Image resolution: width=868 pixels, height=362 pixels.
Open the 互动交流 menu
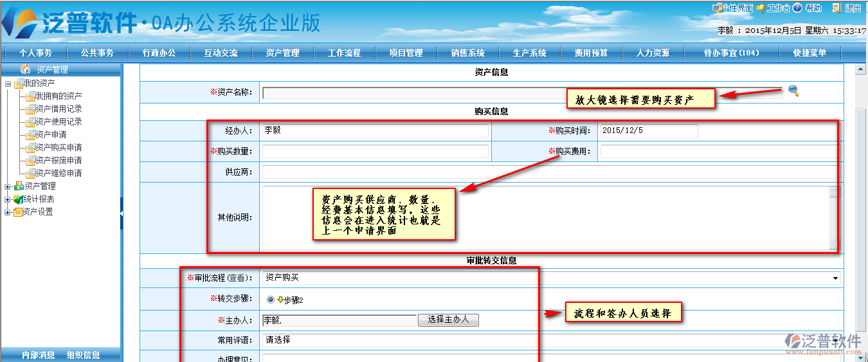coord(221,53)
